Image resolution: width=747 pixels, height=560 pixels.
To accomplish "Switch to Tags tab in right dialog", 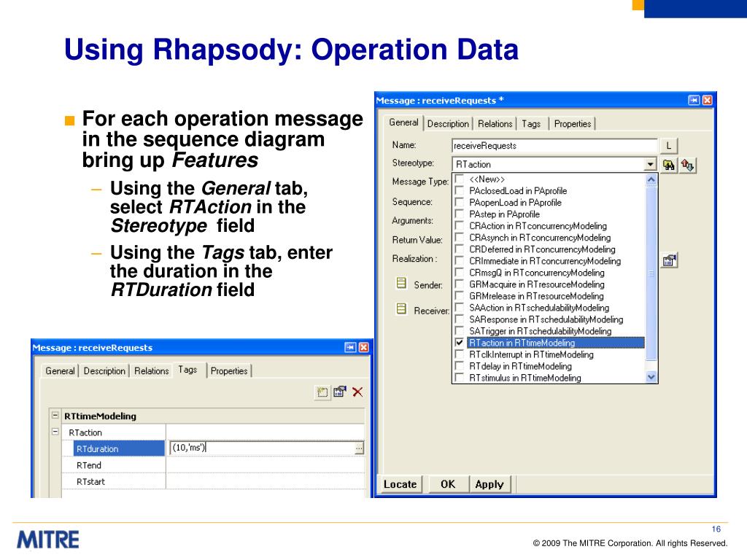I will (x=531, y=124).
